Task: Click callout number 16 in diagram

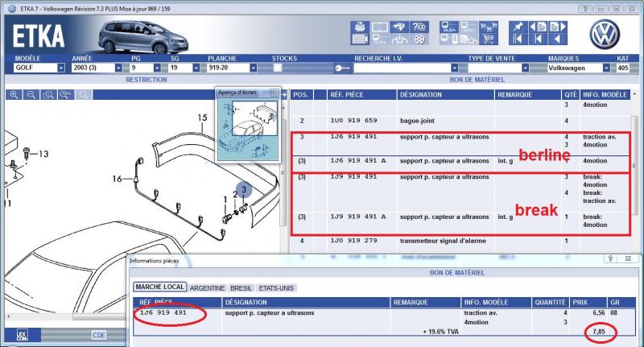Action: (117, 179)
